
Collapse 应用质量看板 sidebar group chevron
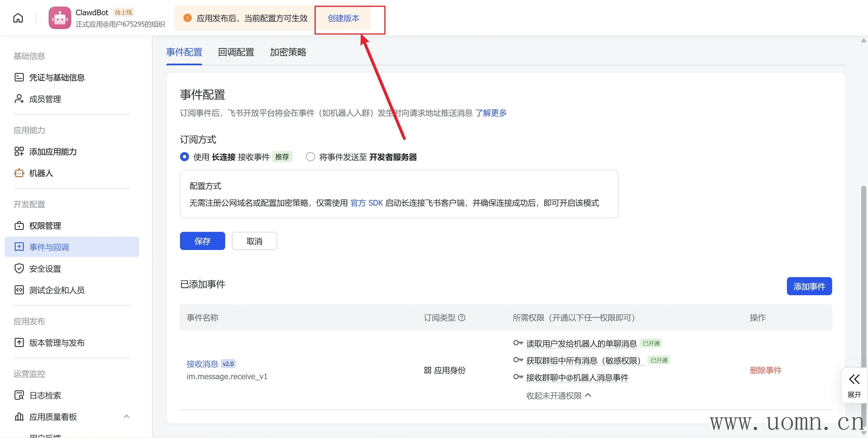pos(126,417)
